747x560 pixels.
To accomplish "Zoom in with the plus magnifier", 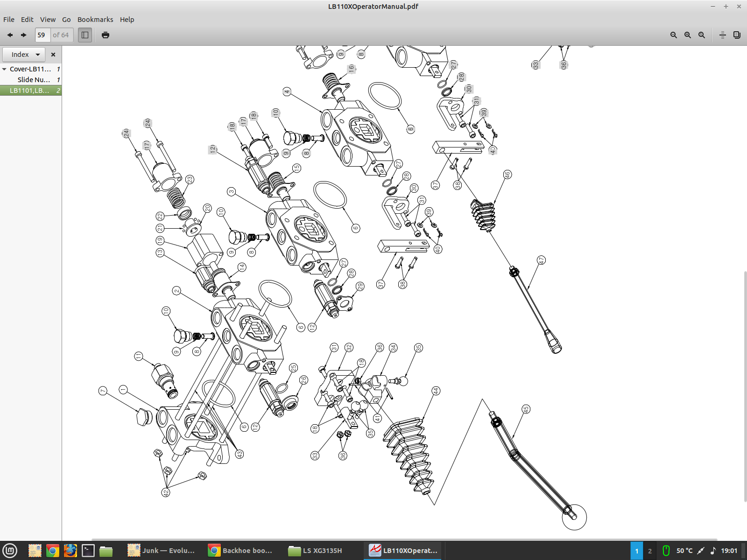I will click(x=687, y=35).
